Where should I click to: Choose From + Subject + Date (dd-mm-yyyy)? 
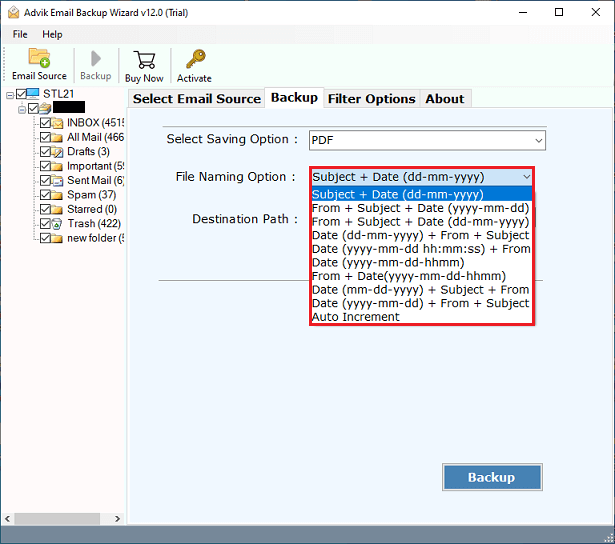pos(421,222)
